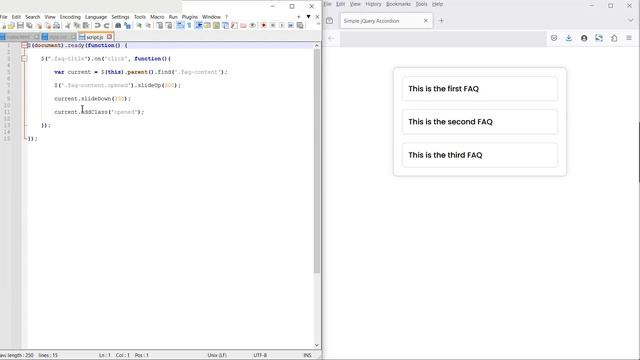The image size is (640, 360).
Task: Click scroll down arrow in Notepad++ editor
Action: click(317, 345)
